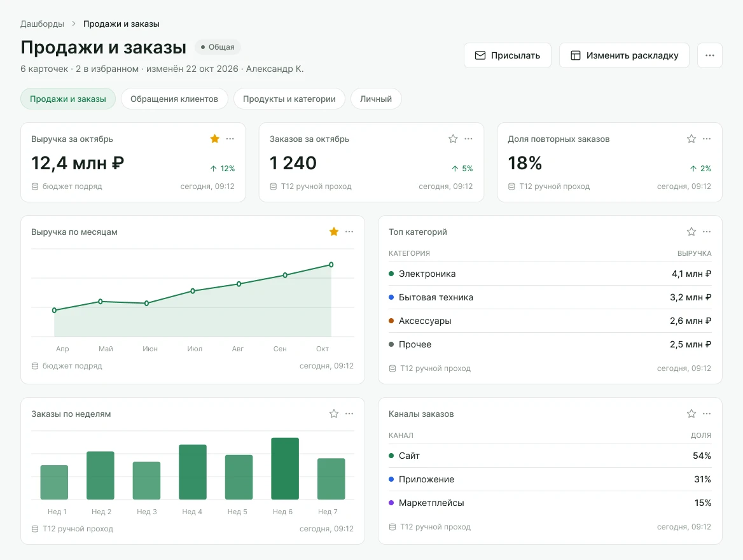The height and width of the screenshot is (560, 743).
Task: Click the Нед 6 bar in orders chart
Action: click(x=285, y=468)
